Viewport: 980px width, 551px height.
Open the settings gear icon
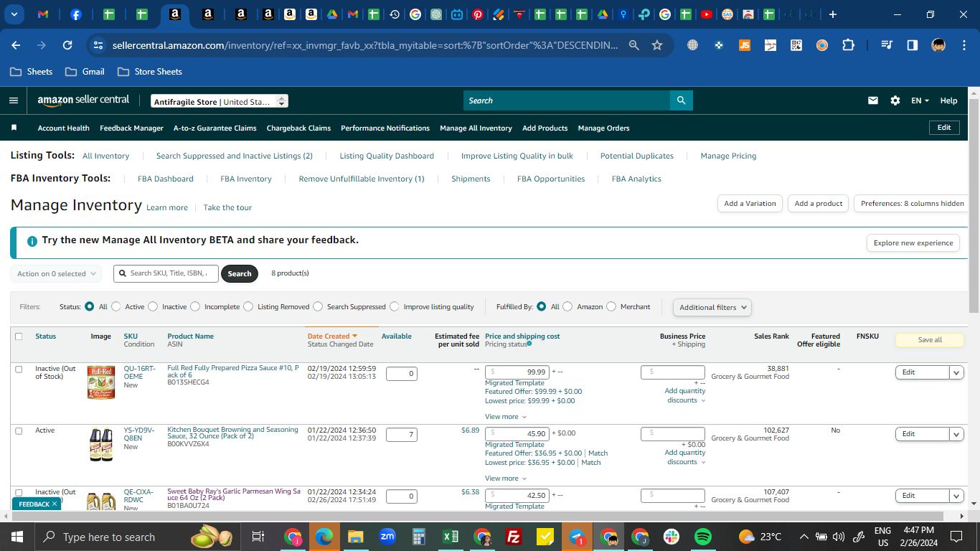click(895, 100)
